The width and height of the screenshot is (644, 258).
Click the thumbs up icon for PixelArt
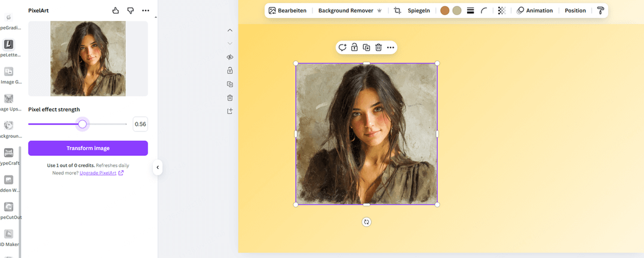(x=116, y=11)
